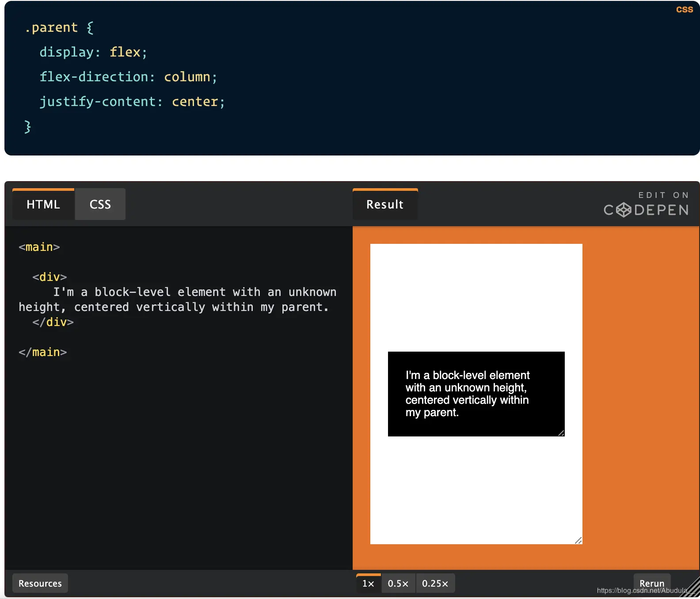Click the closing </div> tag
700x599 pixels.
tap(53, 322)
